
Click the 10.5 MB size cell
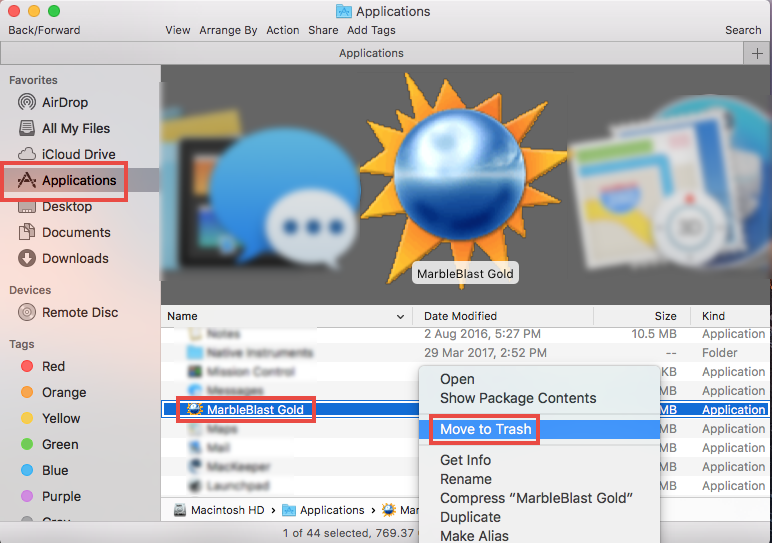coord(653,334)
